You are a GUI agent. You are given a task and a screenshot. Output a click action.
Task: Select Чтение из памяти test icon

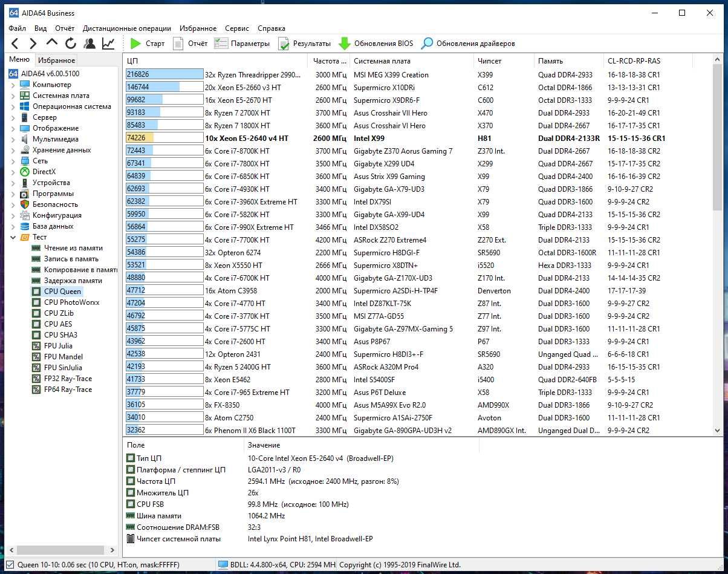pos(36,248)
